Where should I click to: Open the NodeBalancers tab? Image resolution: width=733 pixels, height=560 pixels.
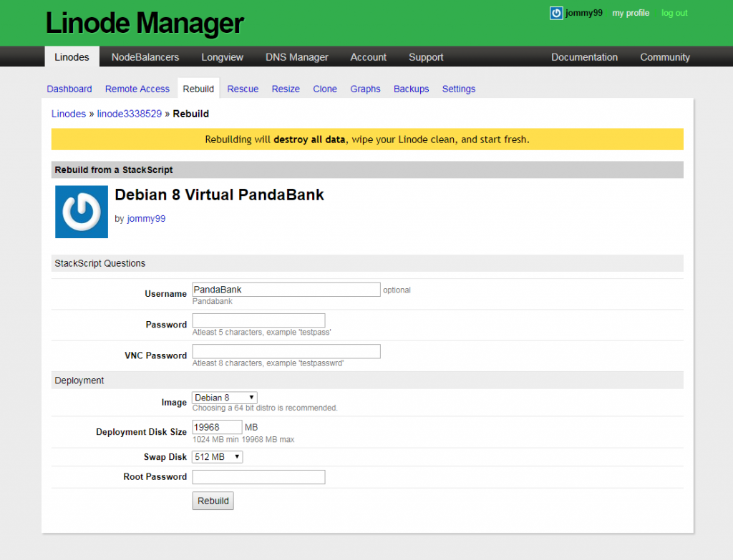coord(145,57)
